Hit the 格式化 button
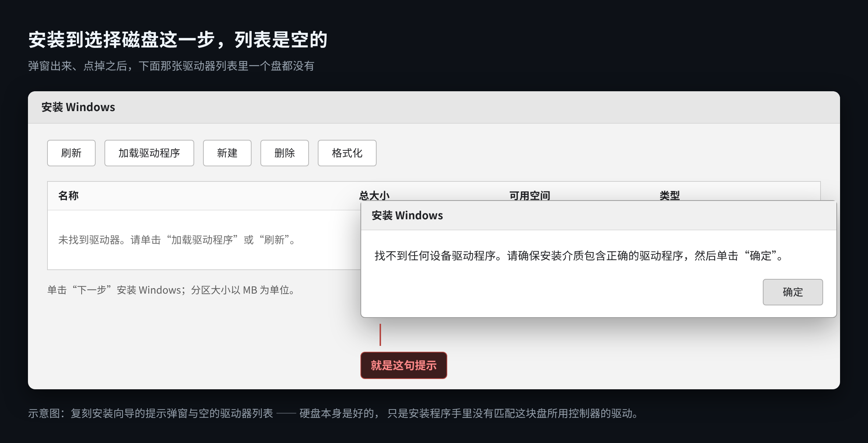This screenshot has height=443, width=868. pos(347,153)
